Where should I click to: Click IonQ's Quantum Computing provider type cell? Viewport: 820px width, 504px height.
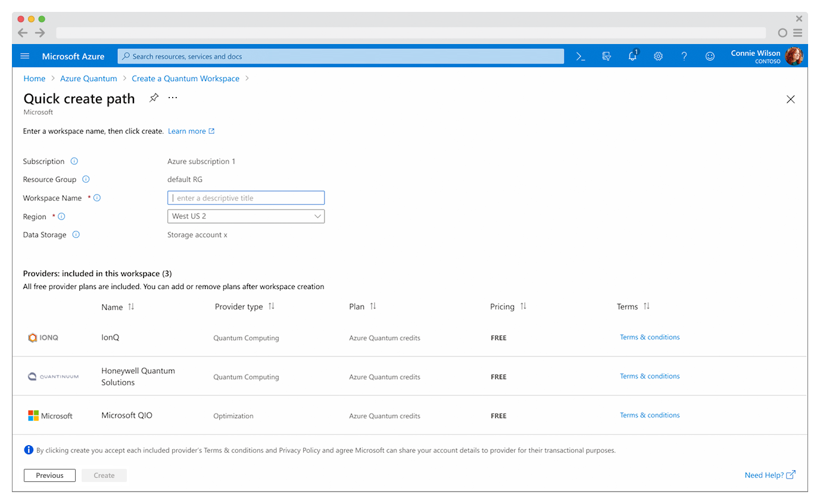[x=246, y=338]
